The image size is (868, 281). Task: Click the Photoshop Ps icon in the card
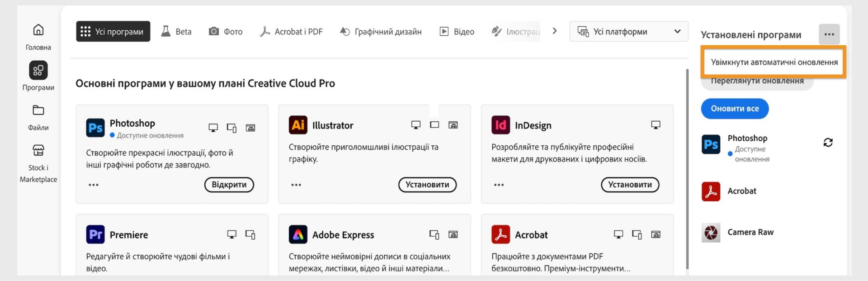pos(95,128)
